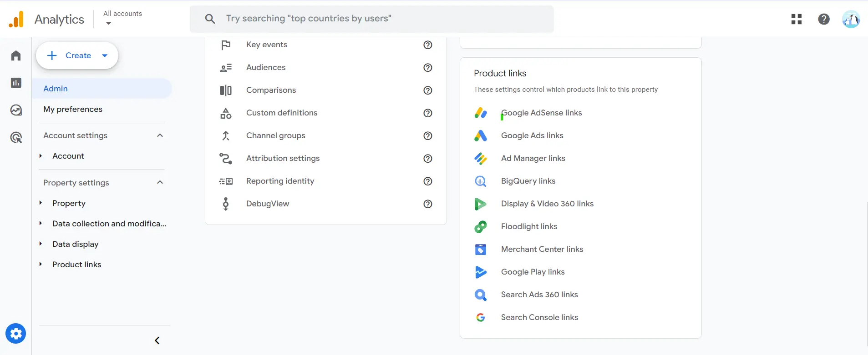Open help for Audiences

(428, 67)
